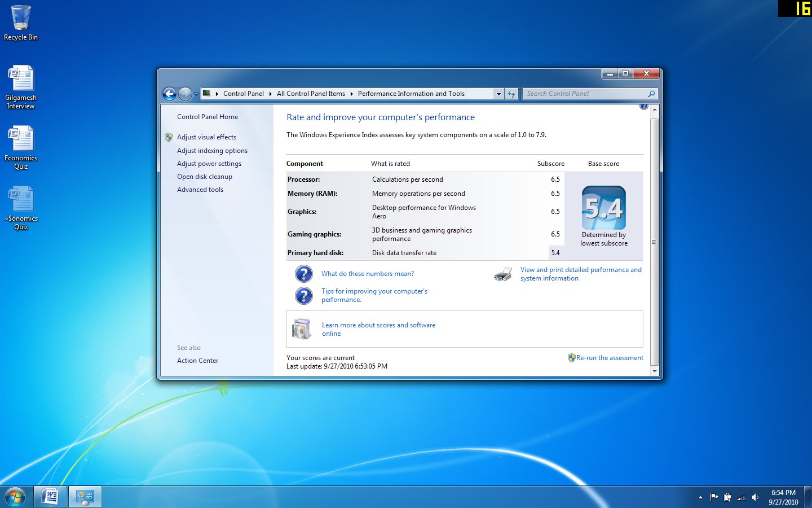812x508 pixels.
Task: Click the vertical scrollbar thumb
Action: (x=655, y=242)
